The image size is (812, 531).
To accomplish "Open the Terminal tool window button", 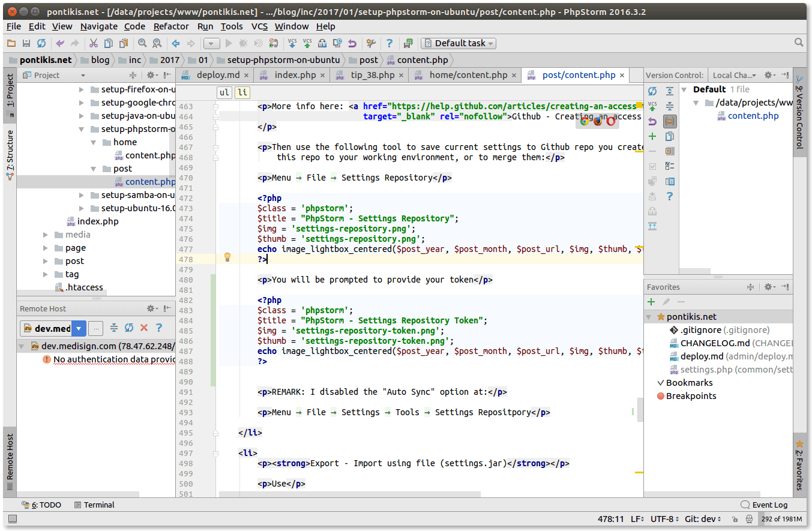I will point(94,505).
